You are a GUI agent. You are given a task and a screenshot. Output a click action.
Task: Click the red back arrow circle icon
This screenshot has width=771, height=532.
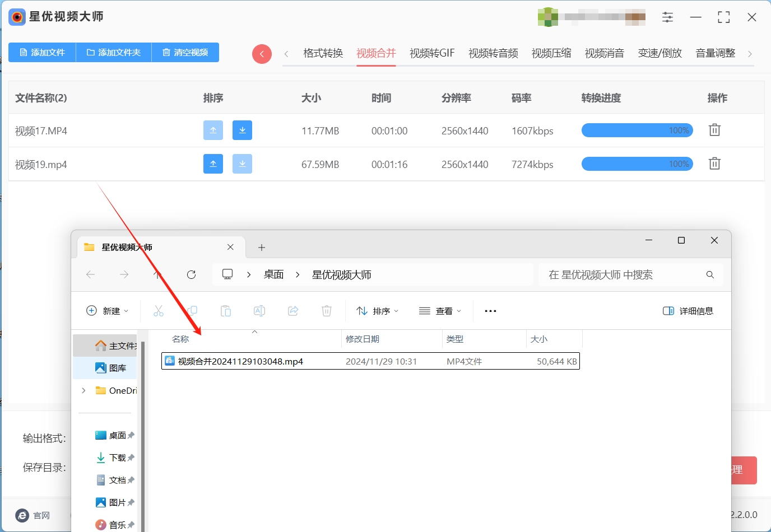click(x=262, y=54)
